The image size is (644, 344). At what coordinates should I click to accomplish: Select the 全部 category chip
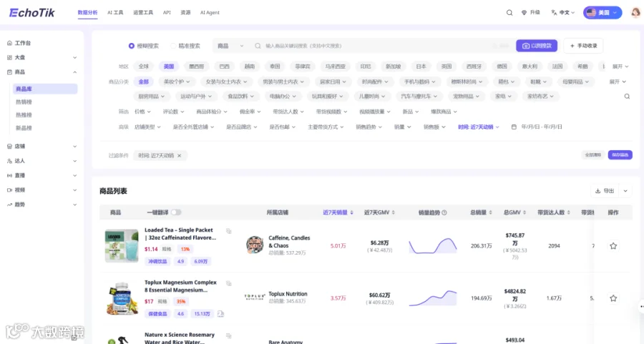tap(143, 82)
